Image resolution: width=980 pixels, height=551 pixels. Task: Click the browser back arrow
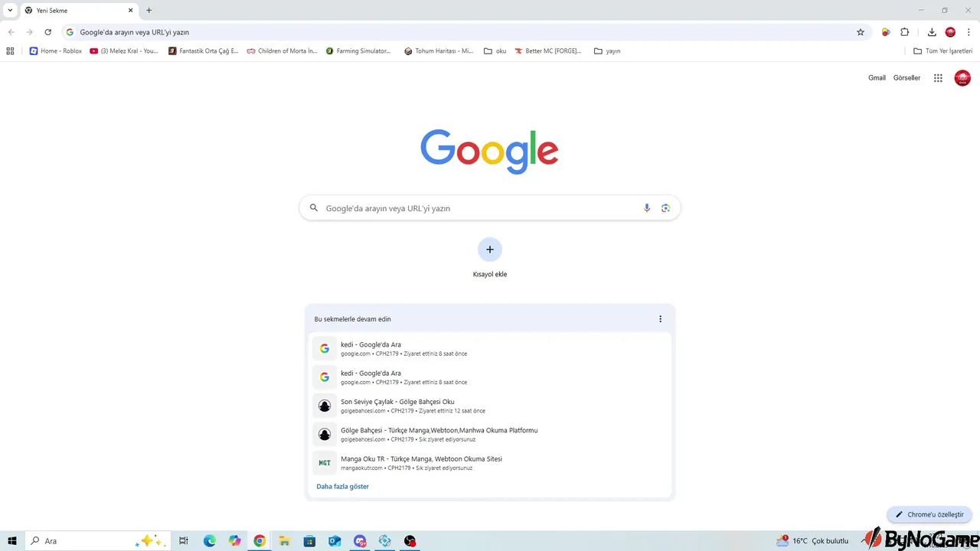(x=11, y=32)
